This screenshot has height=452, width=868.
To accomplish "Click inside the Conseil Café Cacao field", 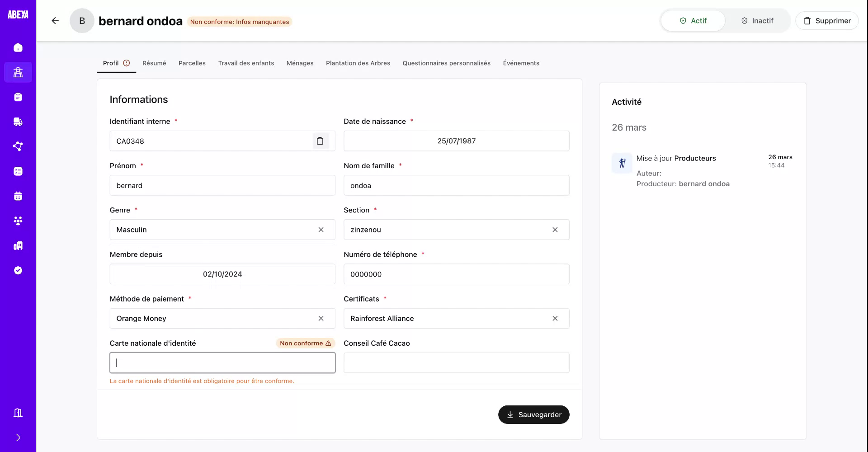I will tap(456, 363).
